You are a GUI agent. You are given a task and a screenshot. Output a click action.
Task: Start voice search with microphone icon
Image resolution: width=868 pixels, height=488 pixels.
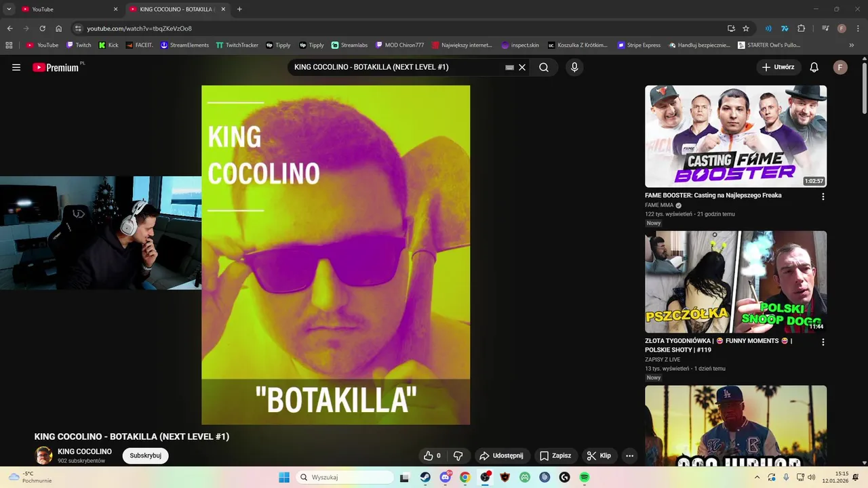[574, 67]
